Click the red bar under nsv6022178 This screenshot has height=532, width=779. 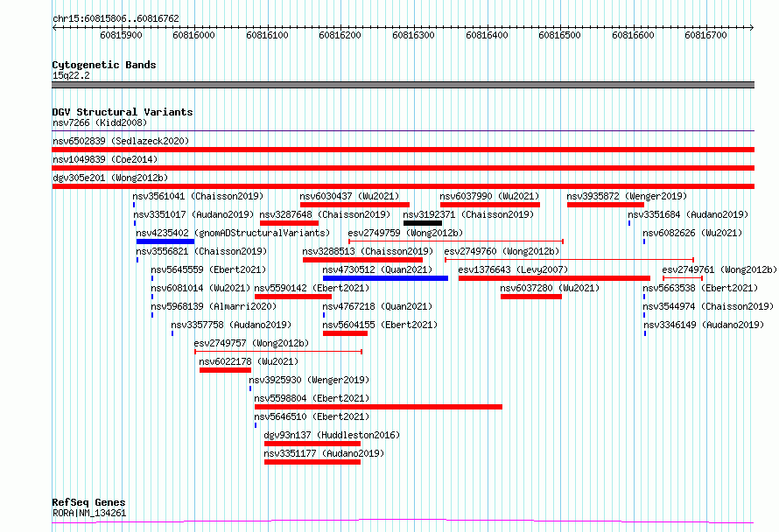click(225, 370)
